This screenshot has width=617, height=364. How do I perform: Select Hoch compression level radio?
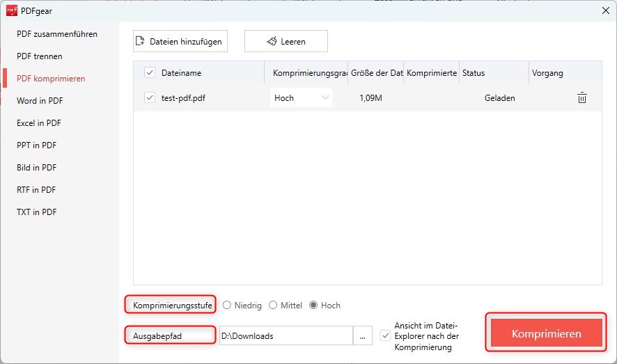(x=313, y=305)
